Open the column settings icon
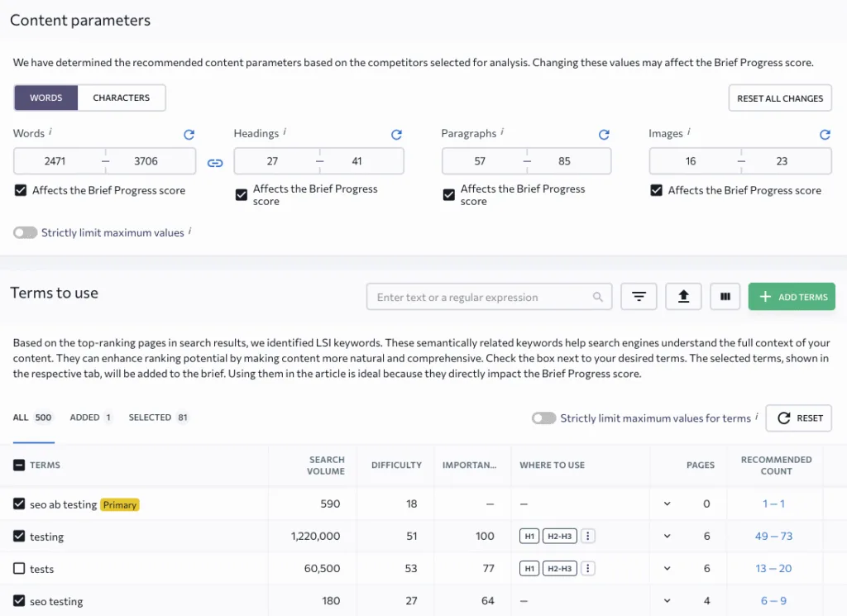 click(x=725, y=296)
